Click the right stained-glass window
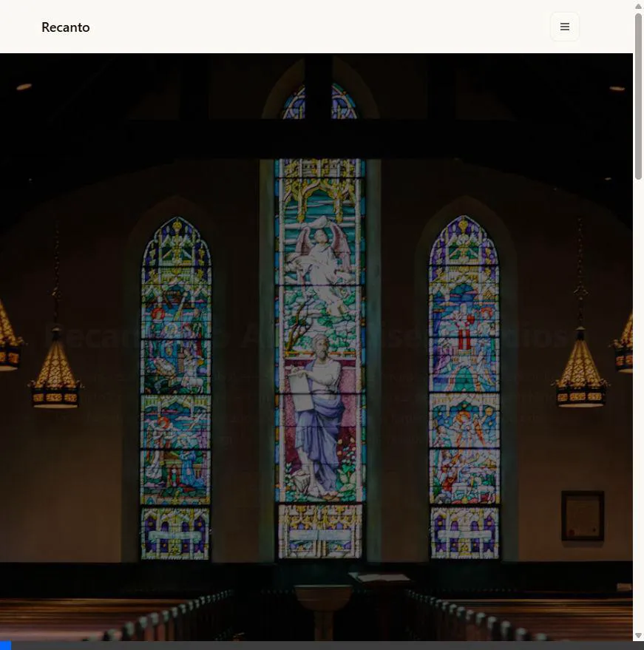This screenshot has height=650, width=644. pos(464,385)
